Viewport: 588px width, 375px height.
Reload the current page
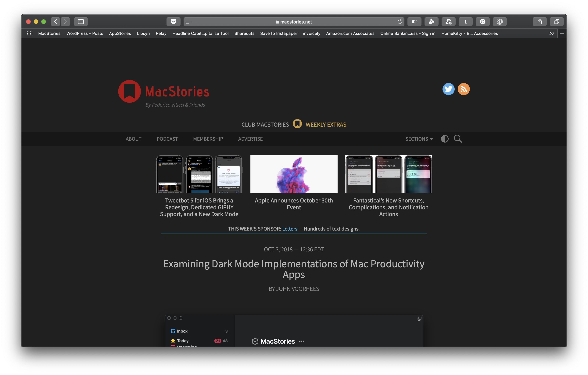coord(400,21)
